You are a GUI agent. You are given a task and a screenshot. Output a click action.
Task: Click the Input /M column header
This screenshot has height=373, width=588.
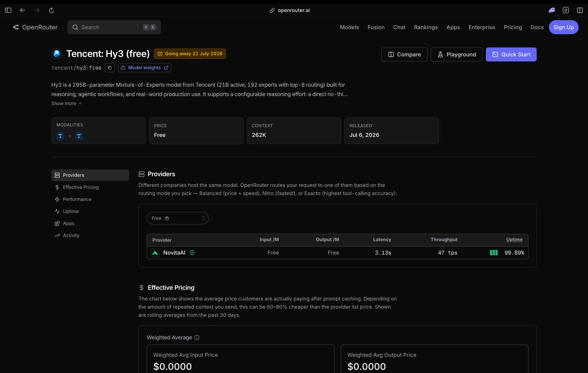pos(269,239)
